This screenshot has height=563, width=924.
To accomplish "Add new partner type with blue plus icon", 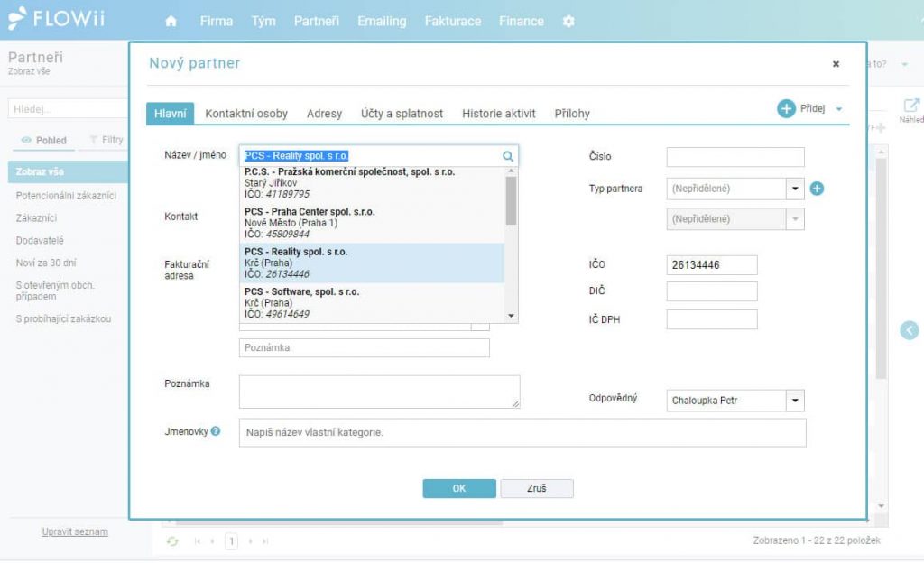I will 817,189.
